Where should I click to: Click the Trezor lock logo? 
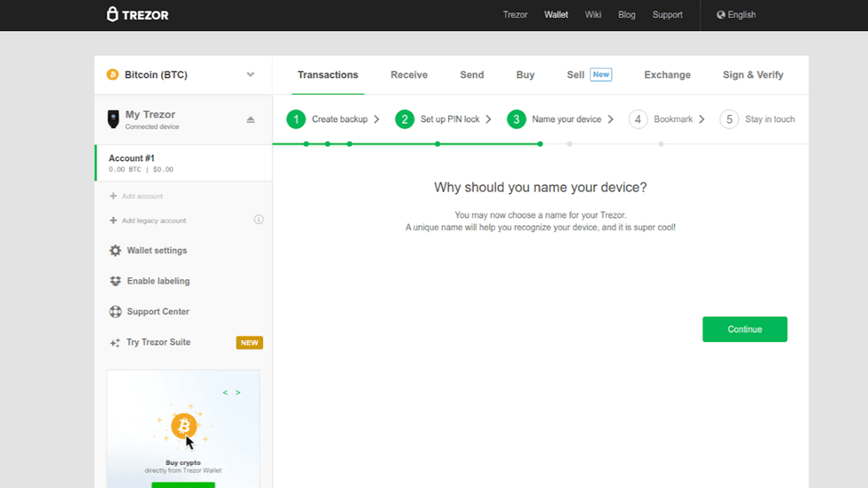pos(112,14)
